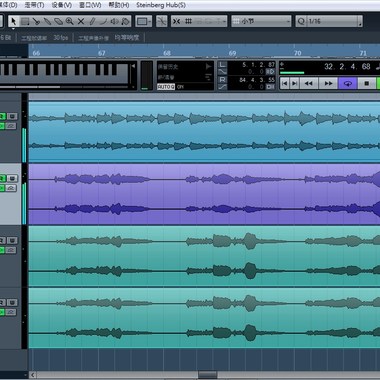Open the Steinberg Hub(S) menu
380x380 pixels.
(161, 5)
